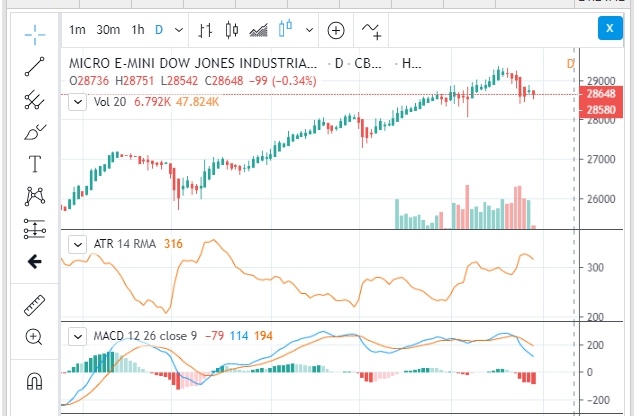Viewport: 634px width, 416px height.
Task: Click the compare or add symbol button
Action: tap(335, 29)
